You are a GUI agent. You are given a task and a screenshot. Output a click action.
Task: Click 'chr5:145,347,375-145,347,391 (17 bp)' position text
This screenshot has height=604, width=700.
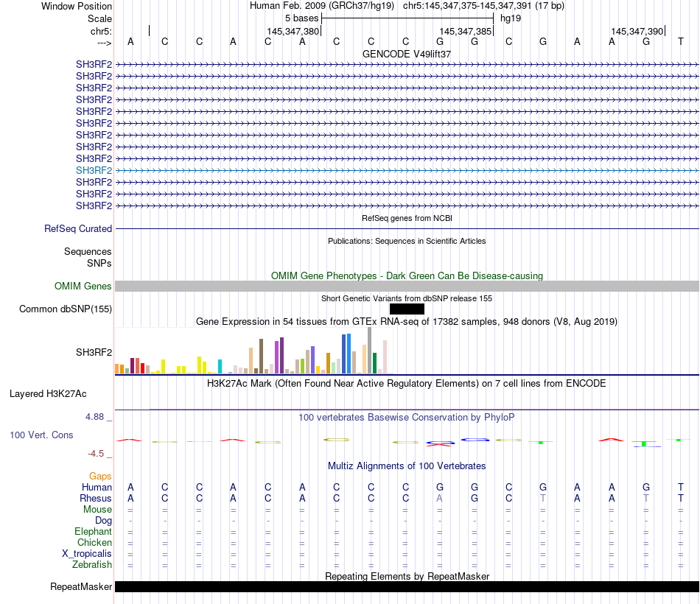[x=483, y=6]
